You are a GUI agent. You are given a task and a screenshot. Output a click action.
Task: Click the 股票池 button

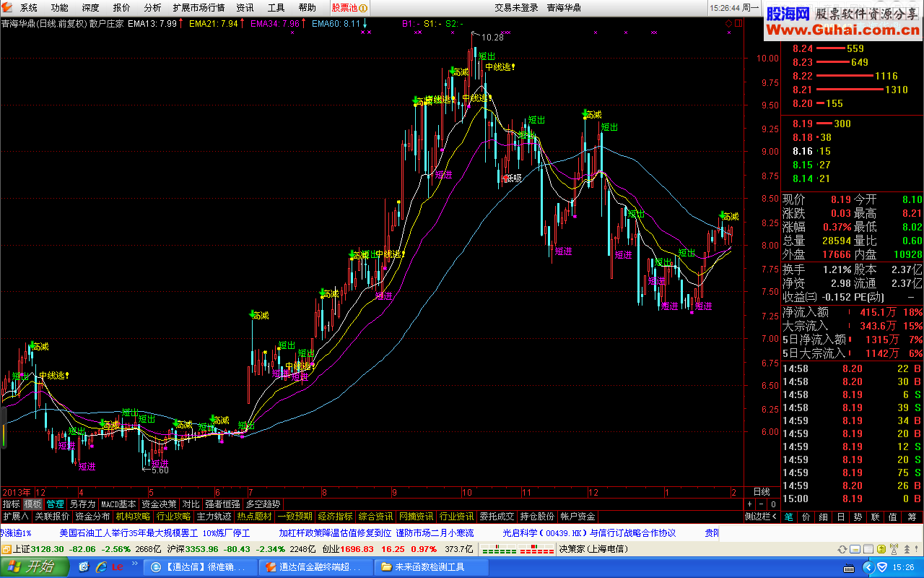click(349, 8)
